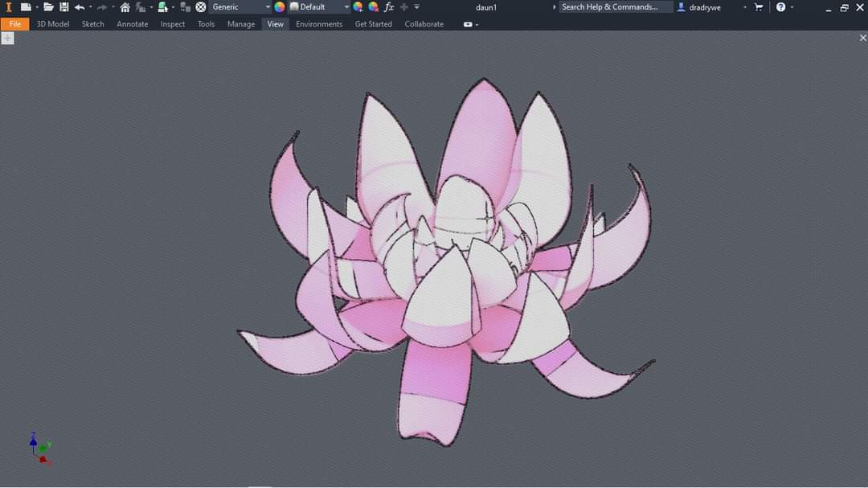Create a new file with New icon
Viewport: 868px width, 488px height.
[26, 7]
